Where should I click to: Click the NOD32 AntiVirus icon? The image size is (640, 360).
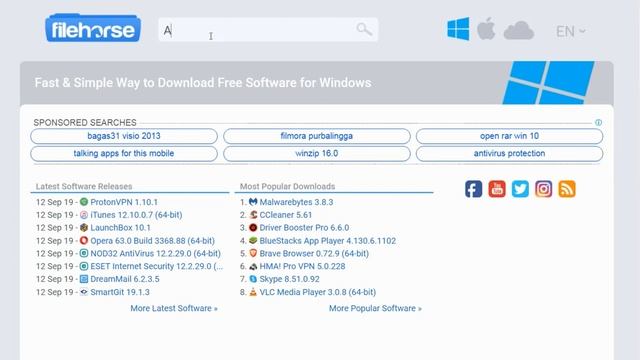coord(84,253)
